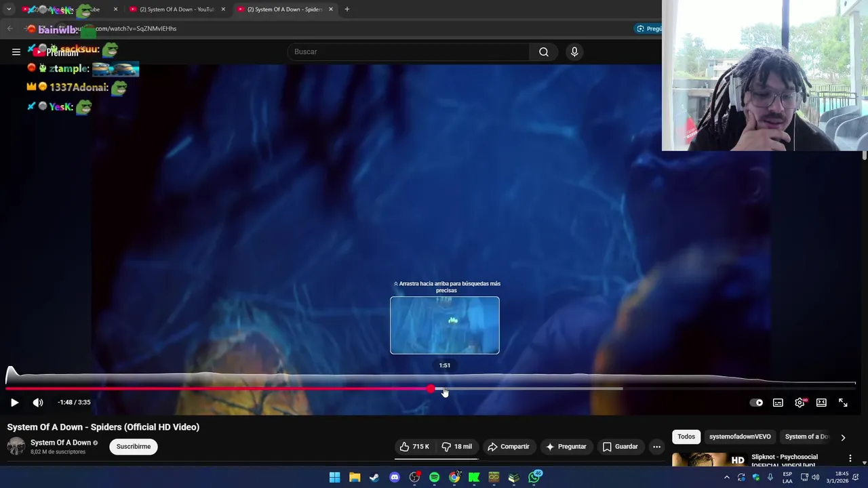Select the systemofadownVEVO filter chip
This screenshot has width=868, height=488.
pos(740,436)
